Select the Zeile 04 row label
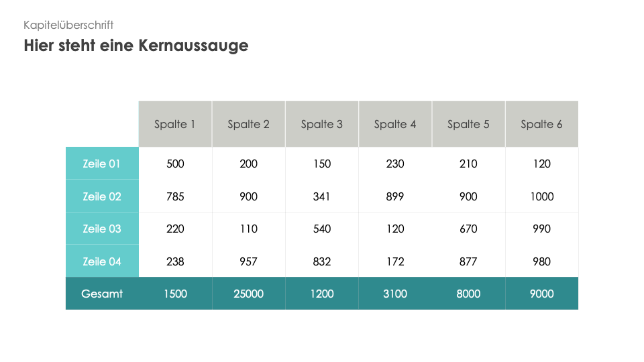644x362 pixels. pos(102,261)
